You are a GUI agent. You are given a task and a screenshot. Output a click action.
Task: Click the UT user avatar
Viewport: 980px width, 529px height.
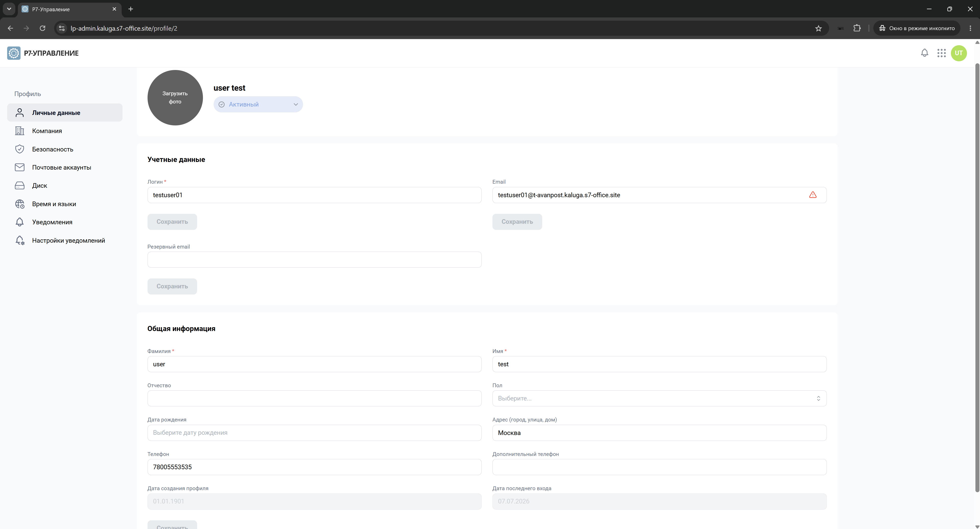[x=959, y=53]
